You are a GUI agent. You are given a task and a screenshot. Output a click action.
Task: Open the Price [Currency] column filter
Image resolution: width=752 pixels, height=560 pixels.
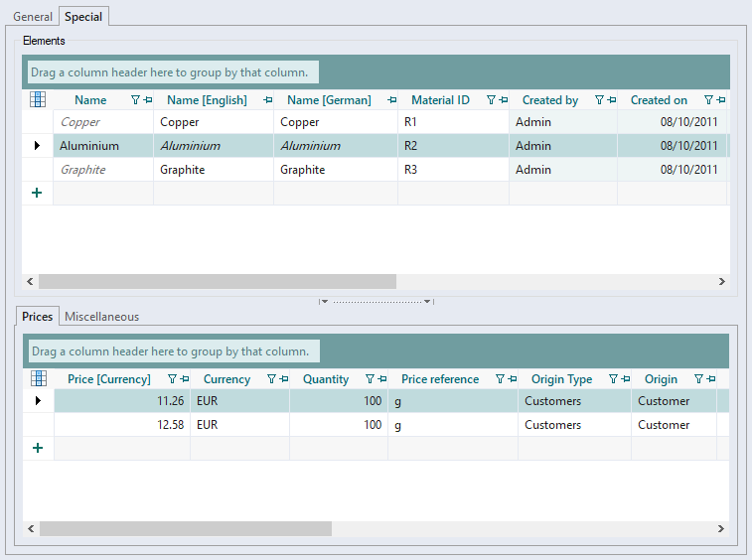[172, 379]
